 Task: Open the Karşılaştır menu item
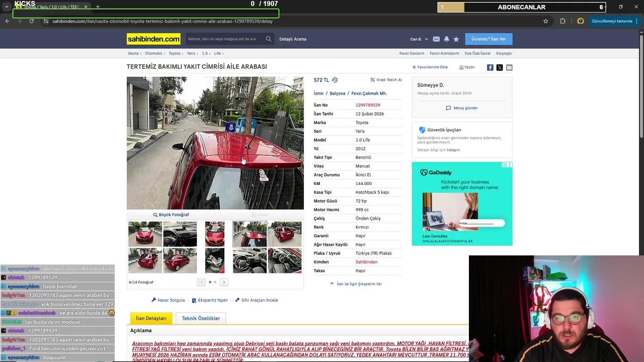504,53
